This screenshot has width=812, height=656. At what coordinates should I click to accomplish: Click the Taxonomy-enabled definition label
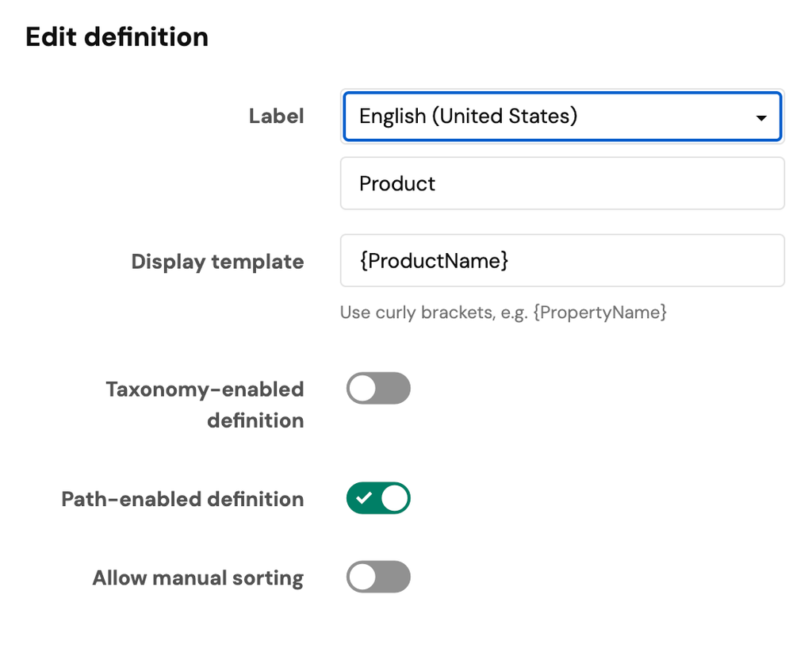205,405
